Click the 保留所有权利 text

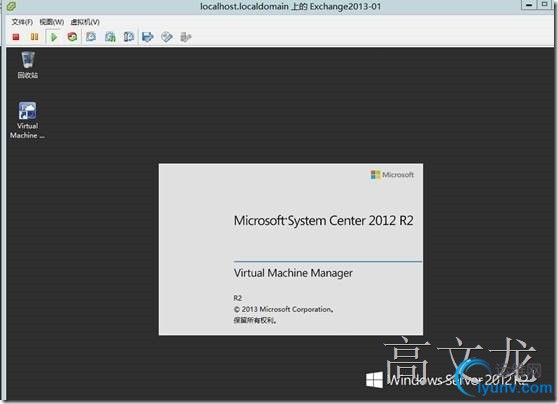click(255, 320)
